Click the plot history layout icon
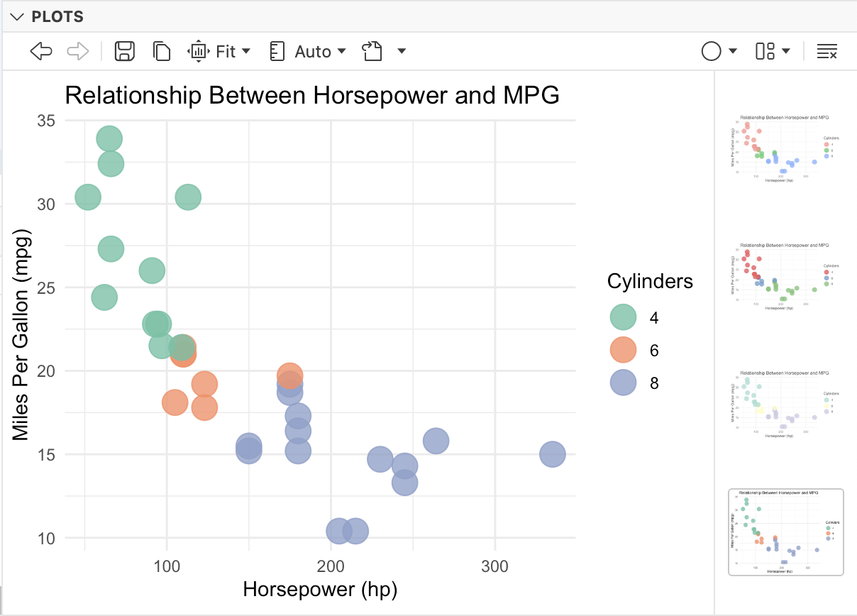The image size is (857, 616). (765, 51)
